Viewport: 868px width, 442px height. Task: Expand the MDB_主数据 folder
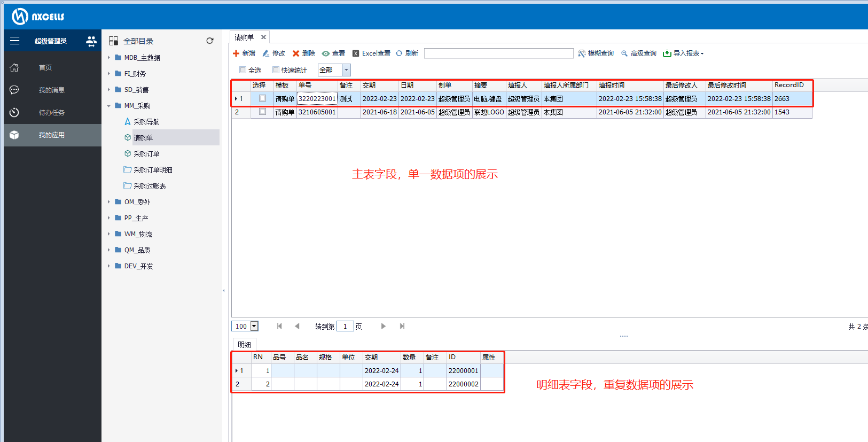109,58
